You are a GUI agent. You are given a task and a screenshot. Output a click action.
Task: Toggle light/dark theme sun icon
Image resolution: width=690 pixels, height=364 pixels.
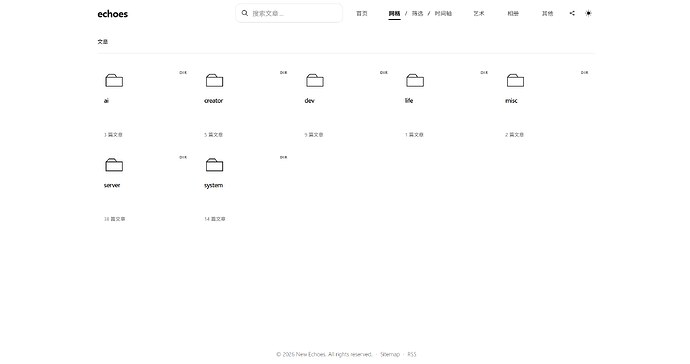click(588, 13)
